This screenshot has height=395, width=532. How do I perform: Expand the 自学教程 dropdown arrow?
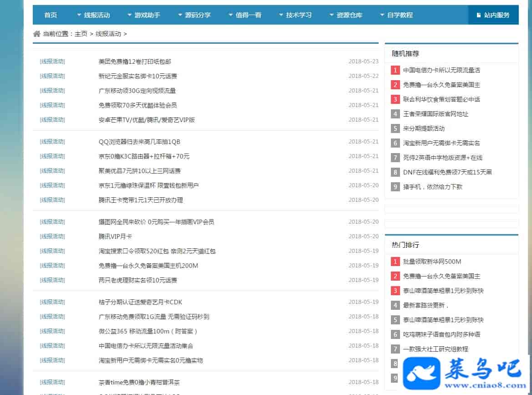click(x=382, y=15)
